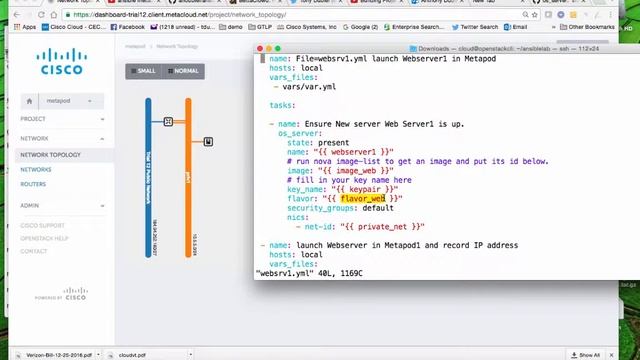Open the Enterprise Search bookmark
Screen dimensions: 640x360
[414, 27]
